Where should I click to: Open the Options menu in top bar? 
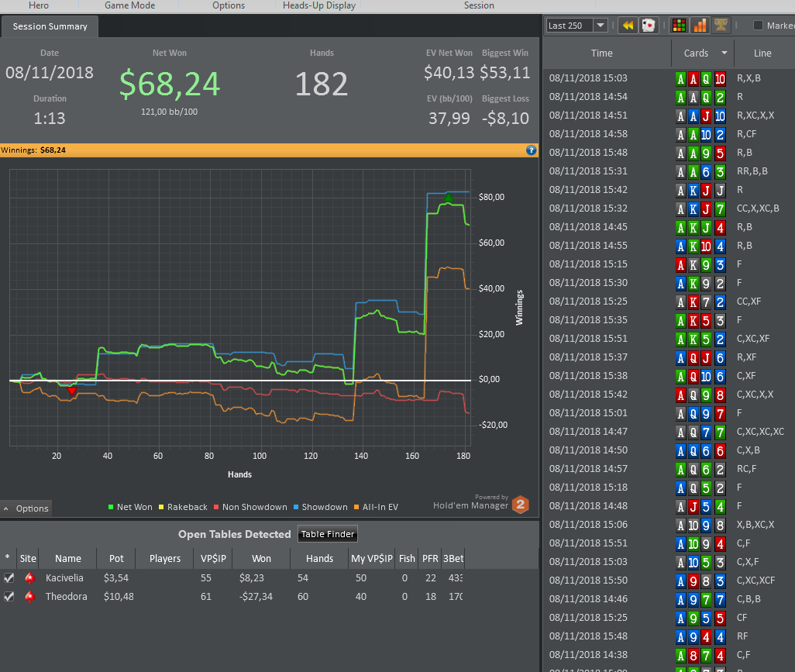point(229,5)
